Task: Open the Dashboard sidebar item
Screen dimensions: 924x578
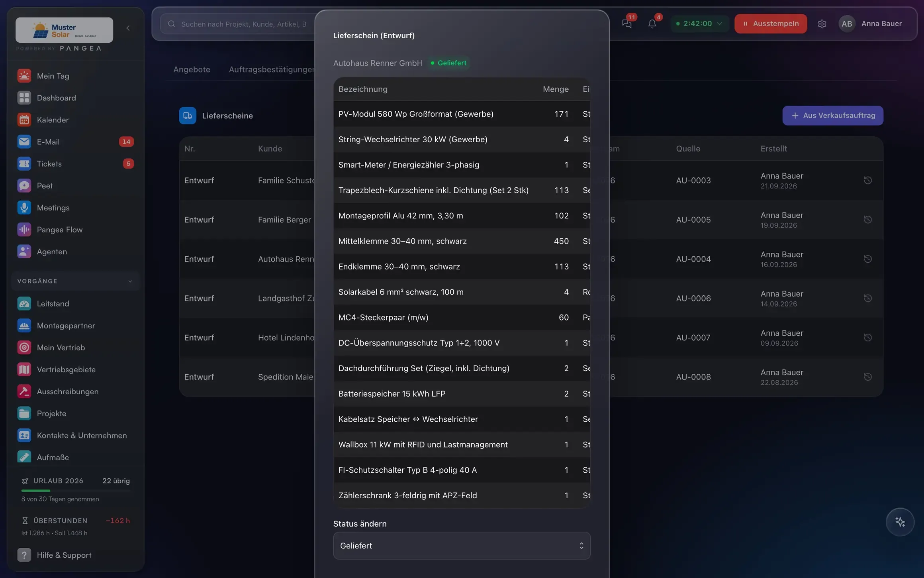Action: click(x=75, y=98)
